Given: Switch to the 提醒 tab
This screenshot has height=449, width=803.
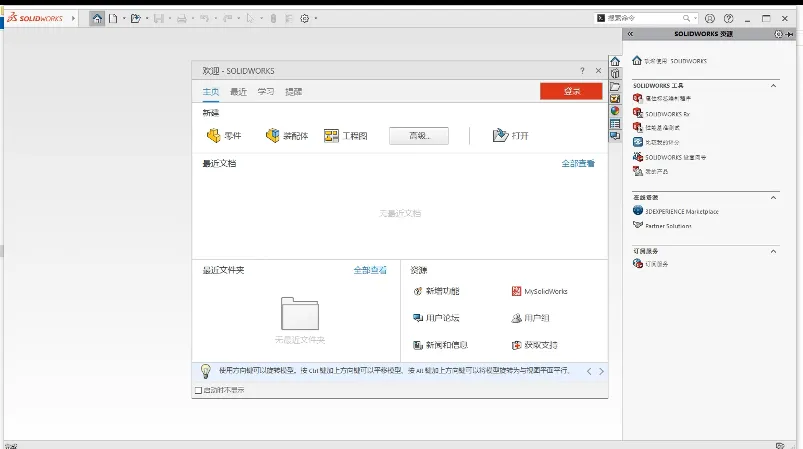Looking at the screenshot, I should coord(293,92).
